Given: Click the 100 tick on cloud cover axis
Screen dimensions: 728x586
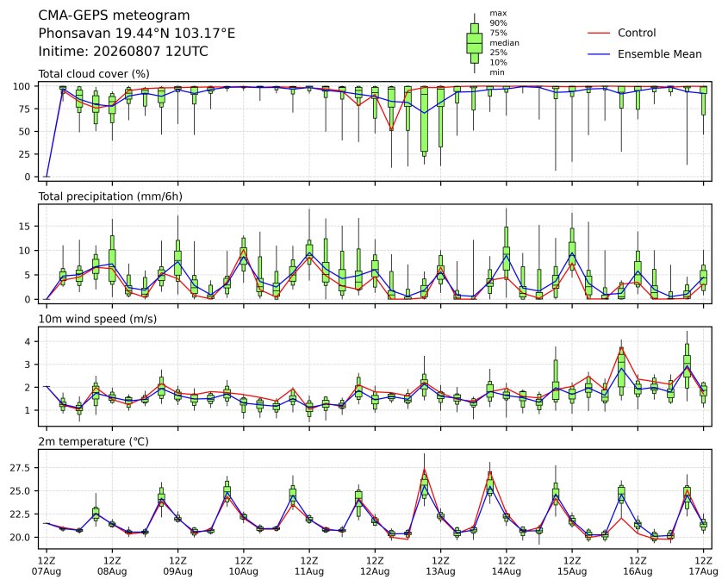Looking at the screenshot, I should tap(22, 86).
